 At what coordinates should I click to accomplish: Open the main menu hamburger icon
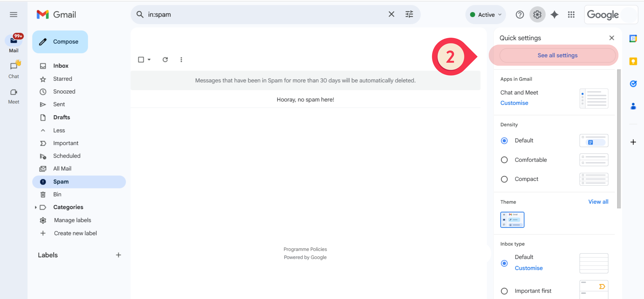[x=14, y=15]
